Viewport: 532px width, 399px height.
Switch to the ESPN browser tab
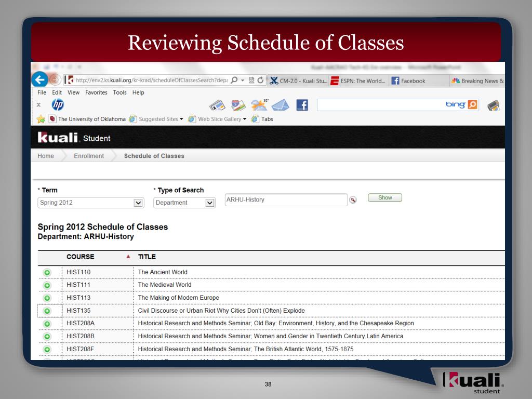[x=359, y=81]
